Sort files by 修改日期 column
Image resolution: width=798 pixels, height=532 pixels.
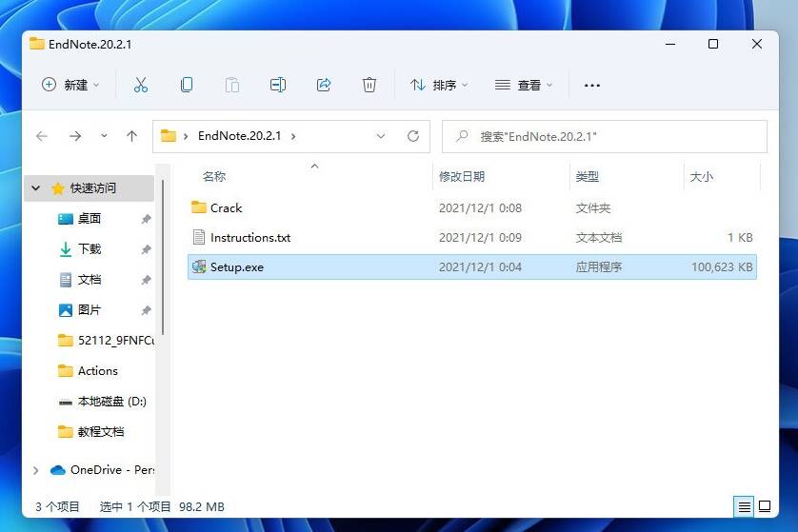pyautogui.click(x=462, y=176)
